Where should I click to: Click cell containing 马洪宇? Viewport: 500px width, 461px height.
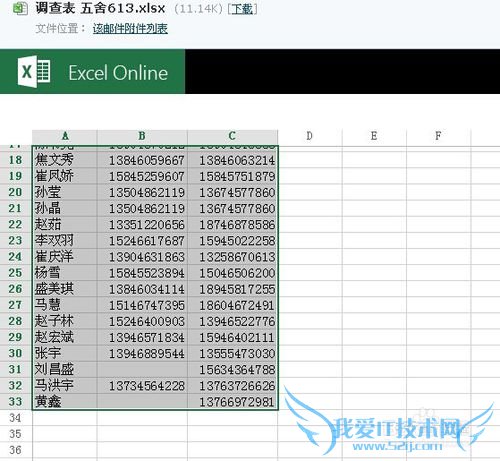(x=65, y=386)
